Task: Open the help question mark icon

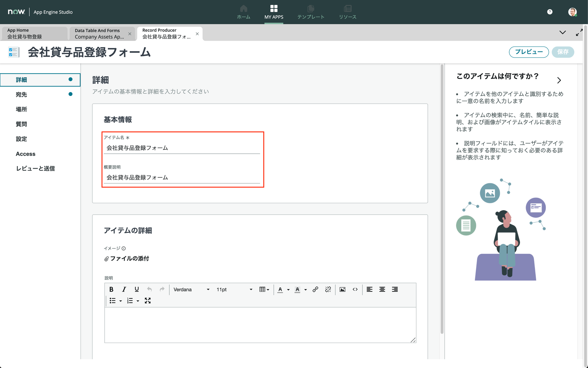Action: [x=550, y=12]
